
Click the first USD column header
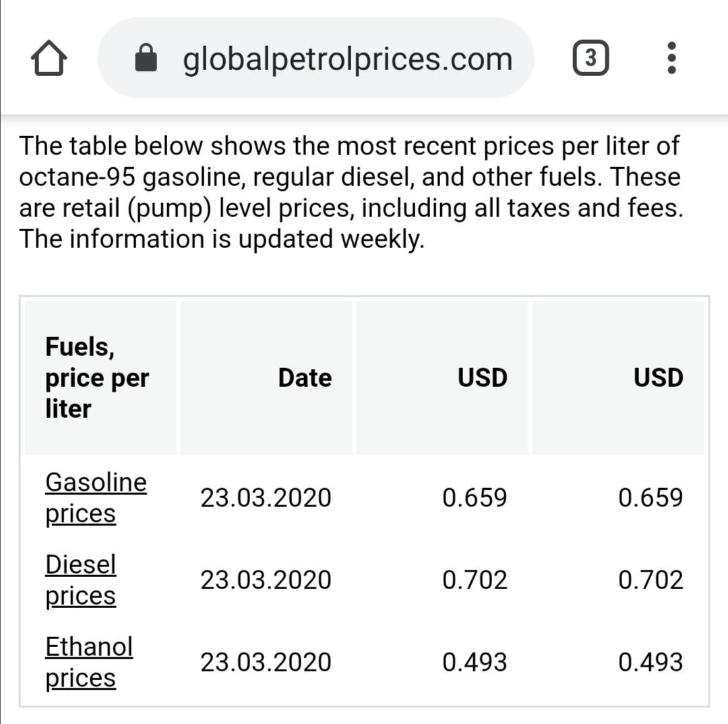[483, 378]
